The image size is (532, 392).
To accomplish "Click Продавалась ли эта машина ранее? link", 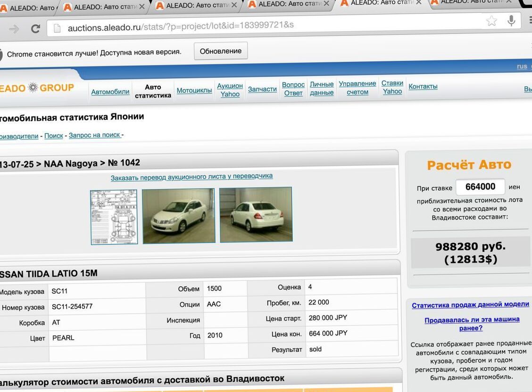I will click(472, 324).
